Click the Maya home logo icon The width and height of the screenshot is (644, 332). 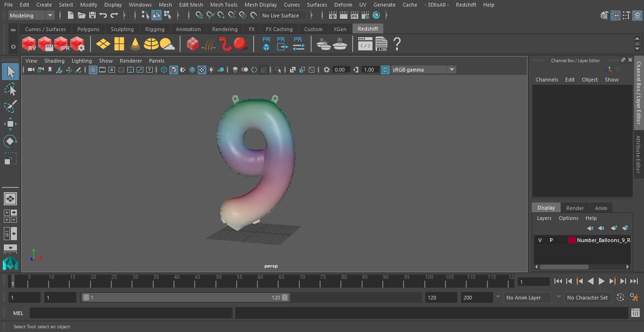click(10, 263)
